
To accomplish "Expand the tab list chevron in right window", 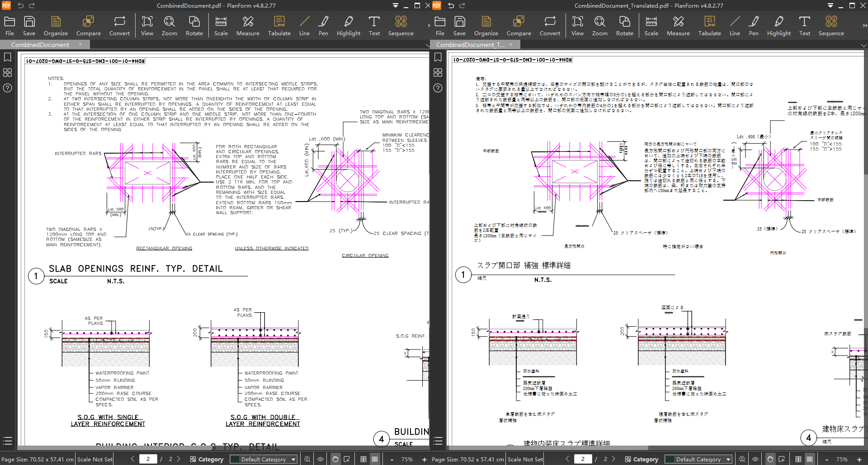I will coord(863,45).
